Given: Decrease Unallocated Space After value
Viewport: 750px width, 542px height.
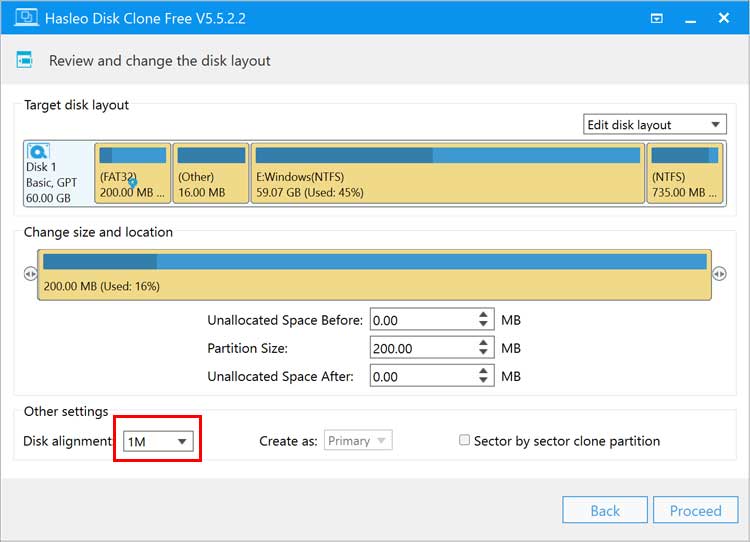Looking at the screenshot, I should tap(484, 381).
